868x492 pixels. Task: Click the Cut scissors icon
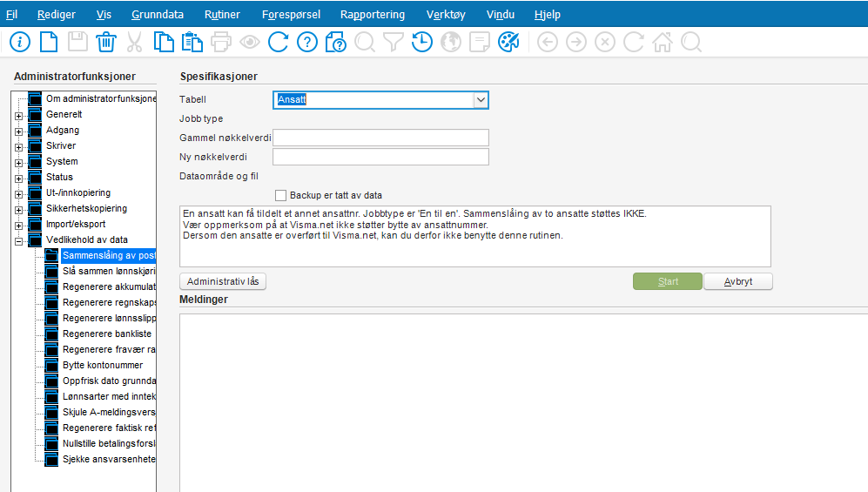tap(135, 42)
